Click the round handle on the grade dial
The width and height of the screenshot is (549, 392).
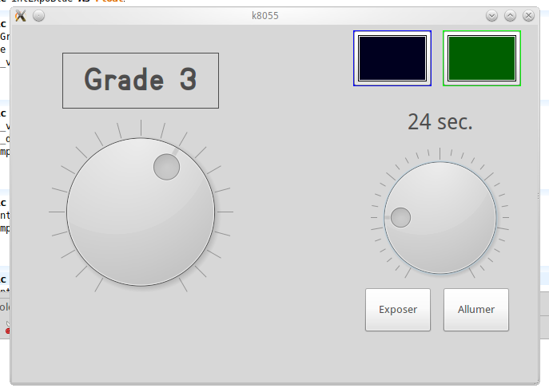[x=166, y=166]
